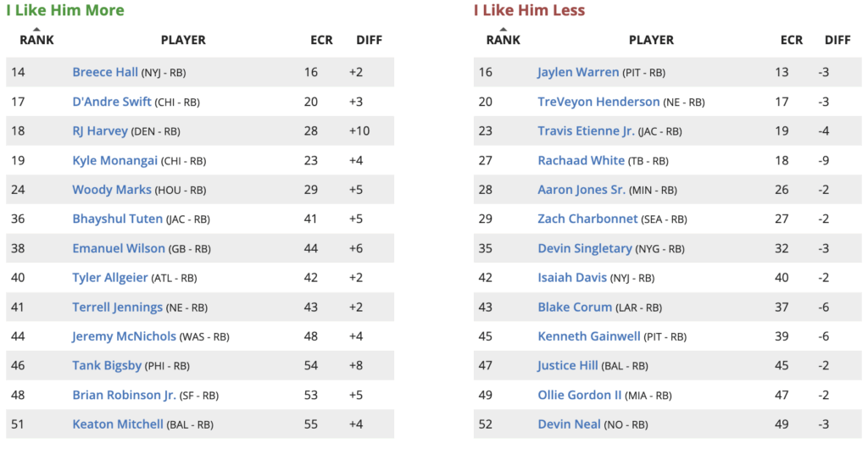
Task: Click on Rachaad White's name
Action: tap(581, 161)
